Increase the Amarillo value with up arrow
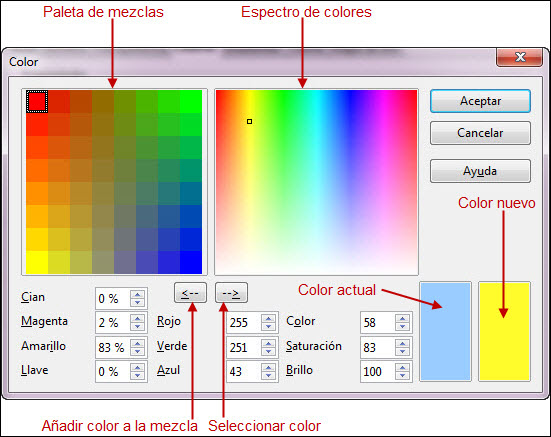The image size is (551, 437). click(137, 343)
